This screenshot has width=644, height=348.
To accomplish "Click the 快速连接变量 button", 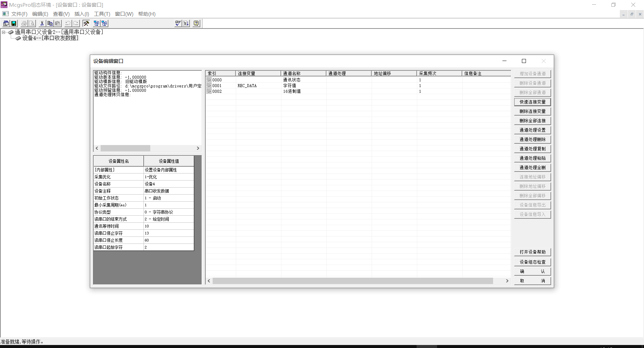I will point(532,102).
